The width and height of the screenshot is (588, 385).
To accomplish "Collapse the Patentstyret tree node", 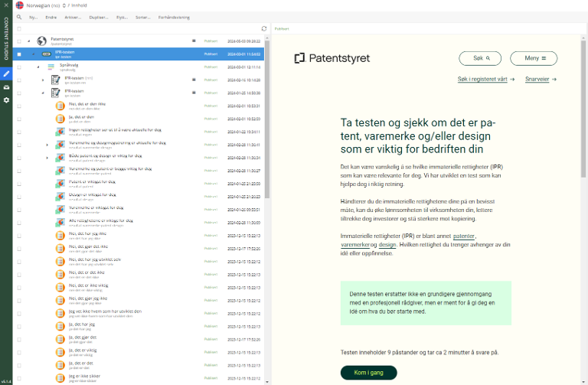I will coord(29,41).
